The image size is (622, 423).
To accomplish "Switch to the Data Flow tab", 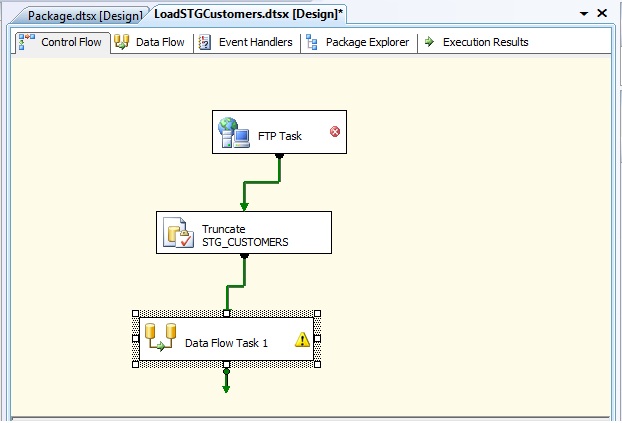I will click(x=150, y=42).
